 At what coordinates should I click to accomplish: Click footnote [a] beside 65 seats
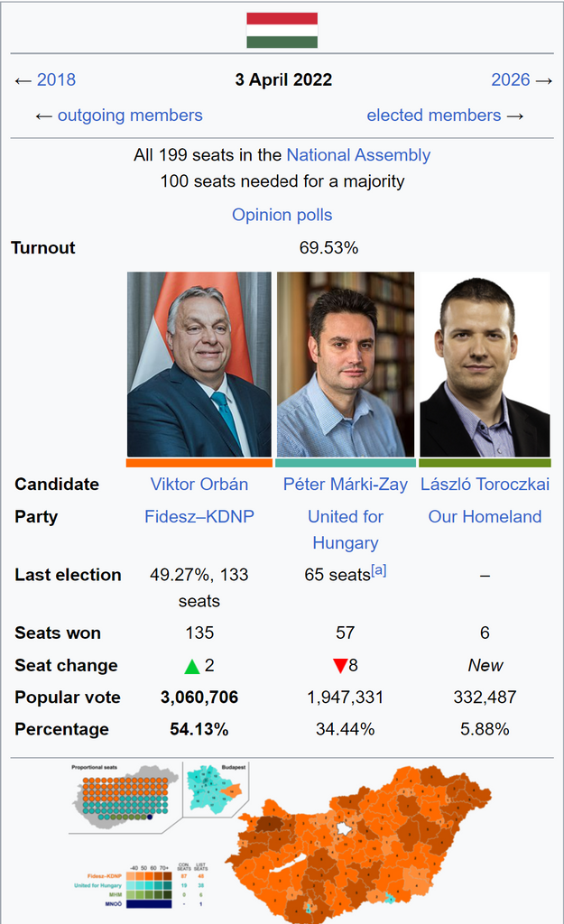[379, 570]
